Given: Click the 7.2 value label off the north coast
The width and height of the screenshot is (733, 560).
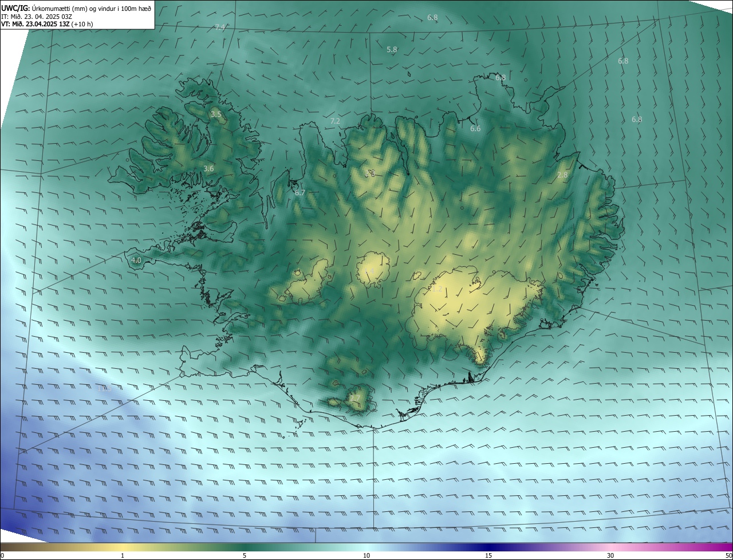Looking at the screenshot, I should click(x=336, y=121).
